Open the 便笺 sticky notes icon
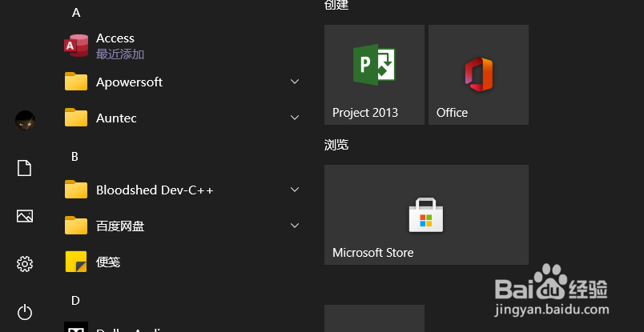Screen dimensions: 644x332 click(x=76, y=262)
